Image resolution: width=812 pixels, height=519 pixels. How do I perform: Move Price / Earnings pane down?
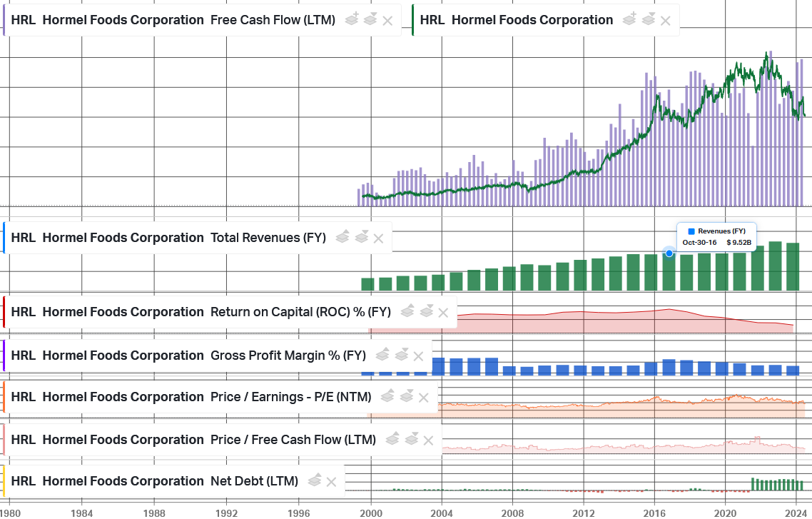pos(407,396)
